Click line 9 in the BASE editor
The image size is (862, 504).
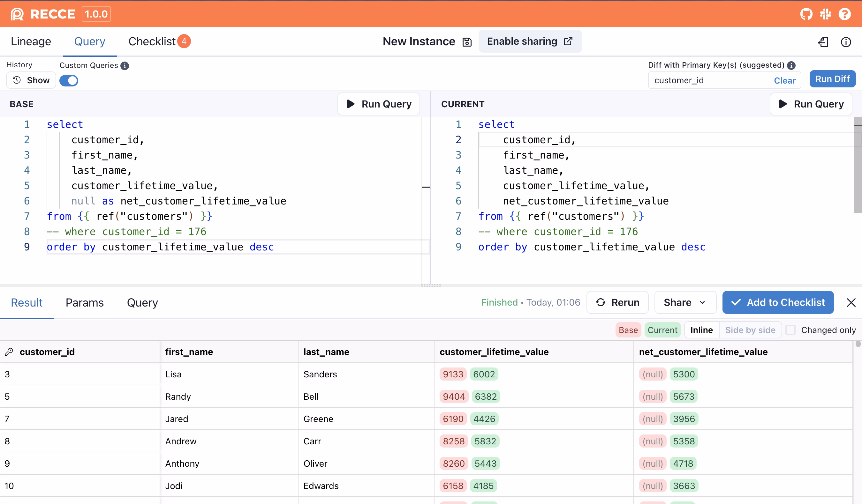tap(238, 247)
